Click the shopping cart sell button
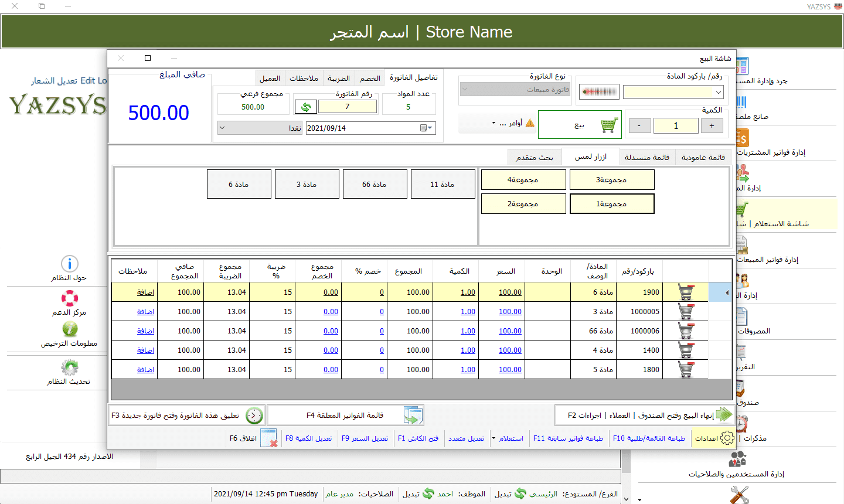This screenshot has width=844, height=504. tap(580, 125)
